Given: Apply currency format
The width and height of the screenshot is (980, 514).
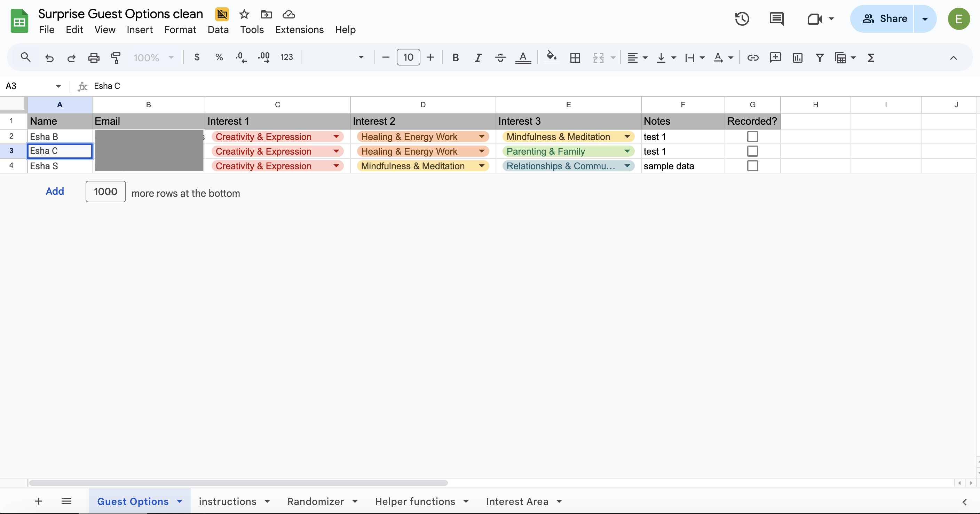Looking at the screenshot, I should (197, 57).
